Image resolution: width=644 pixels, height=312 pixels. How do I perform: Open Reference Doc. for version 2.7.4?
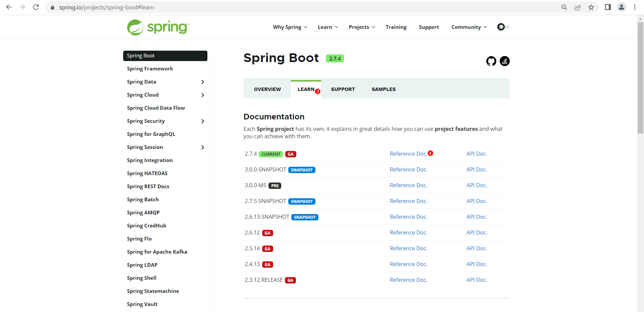pos(408,154)
